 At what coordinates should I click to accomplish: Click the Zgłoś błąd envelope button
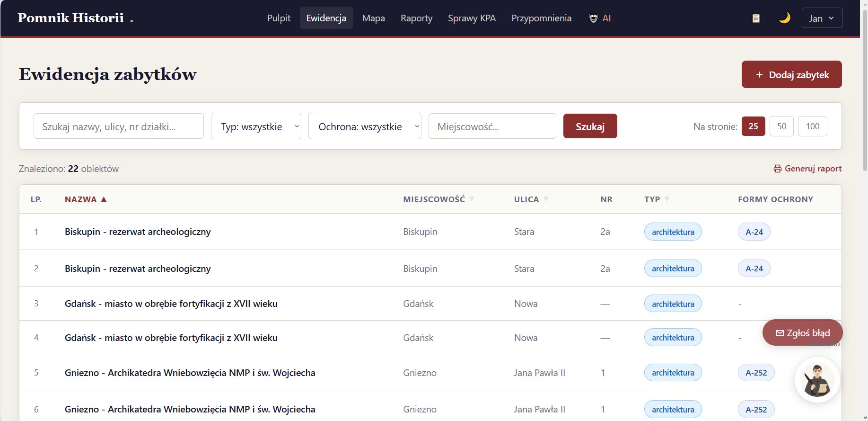802,333
